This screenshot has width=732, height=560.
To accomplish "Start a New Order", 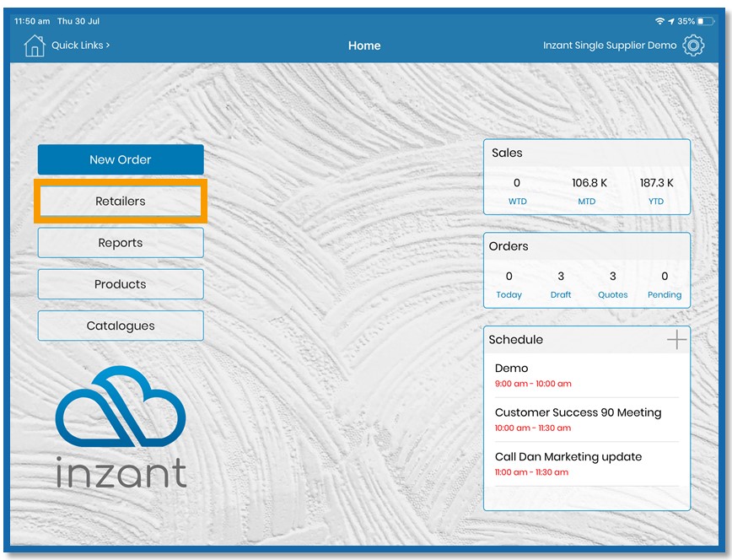I will coord(121,159).
